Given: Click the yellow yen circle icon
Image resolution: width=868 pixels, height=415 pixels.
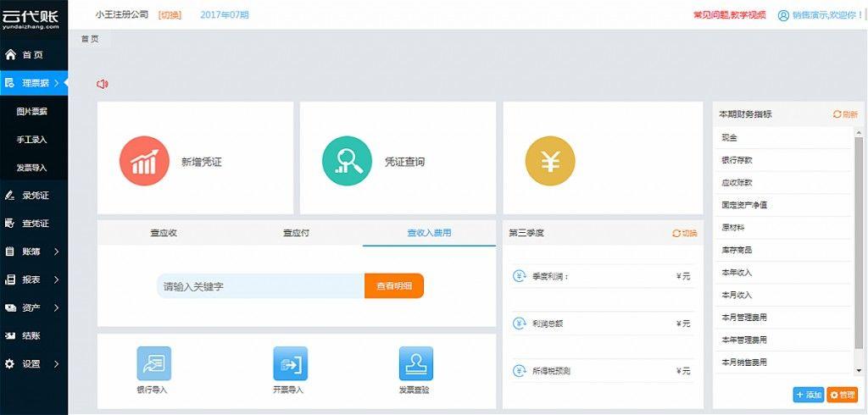Looking at the screenshot, I should [550, 161].
